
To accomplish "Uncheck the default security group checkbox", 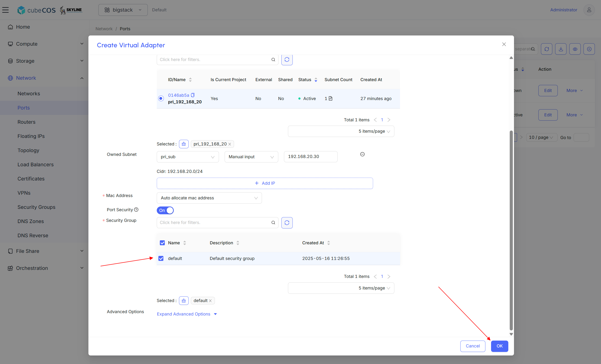I will pyautogui.click(x=161, y=258).
